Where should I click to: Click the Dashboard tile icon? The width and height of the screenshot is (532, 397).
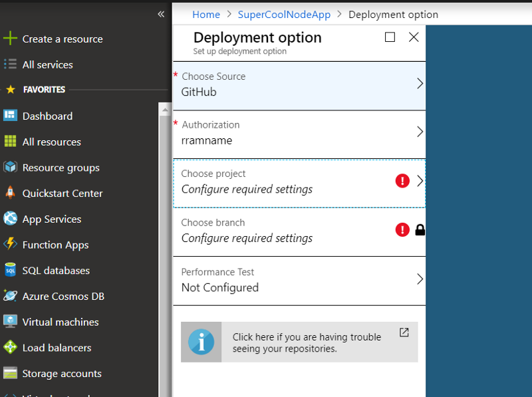10,116
